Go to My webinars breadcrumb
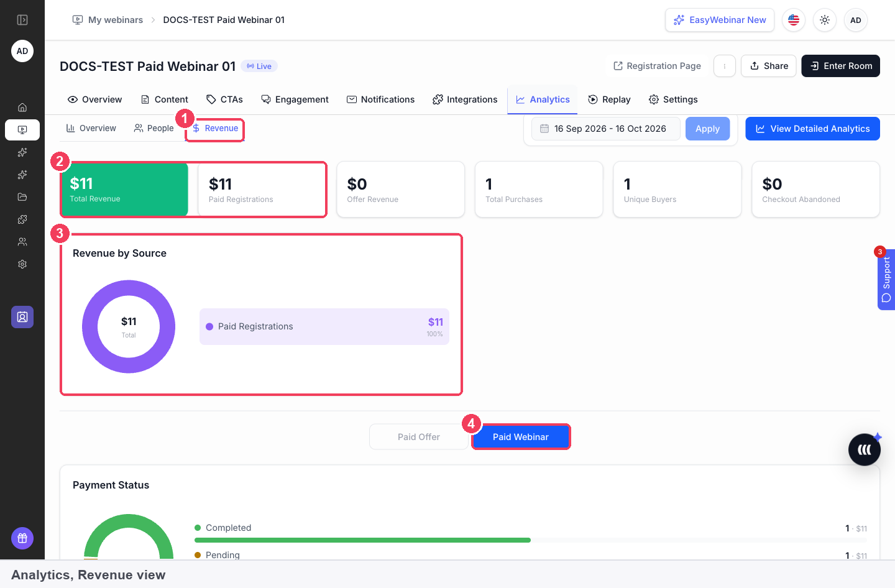 point(108,20)
